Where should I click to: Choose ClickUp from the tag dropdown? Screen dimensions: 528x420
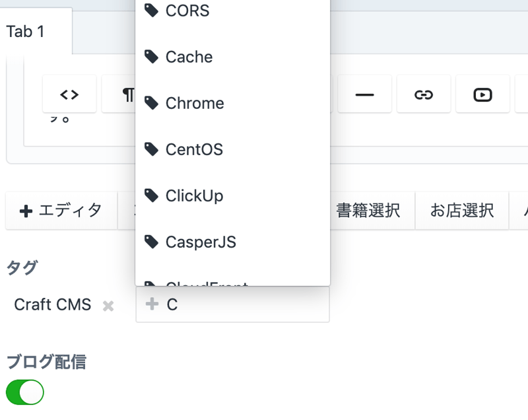click(x=194, y=195)
